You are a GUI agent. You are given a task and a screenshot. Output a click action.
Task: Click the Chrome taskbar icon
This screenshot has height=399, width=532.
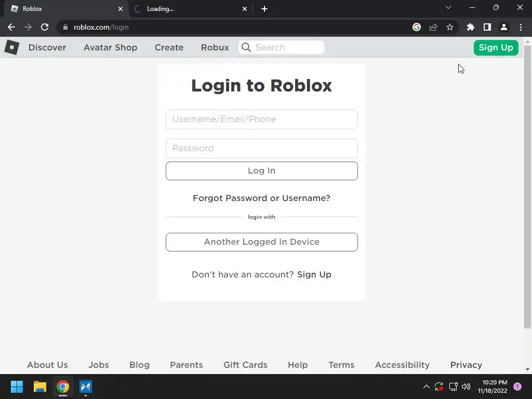pos(63,387)
